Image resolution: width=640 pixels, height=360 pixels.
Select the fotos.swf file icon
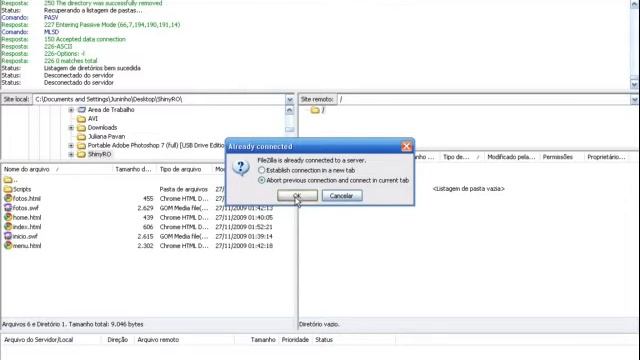[8, 208]
